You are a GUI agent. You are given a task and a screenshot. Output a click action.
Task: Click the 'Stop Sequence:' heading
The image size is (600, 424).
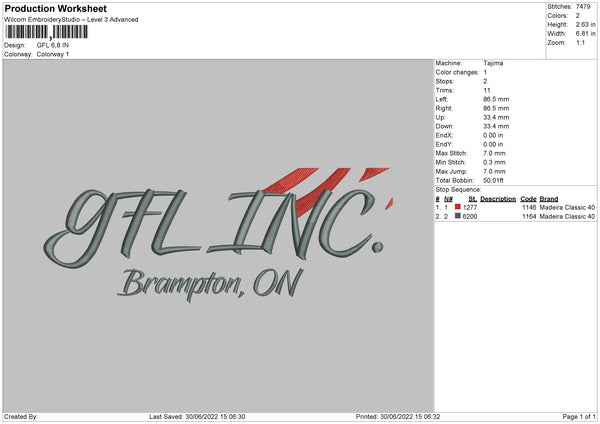tap(458, 190)
